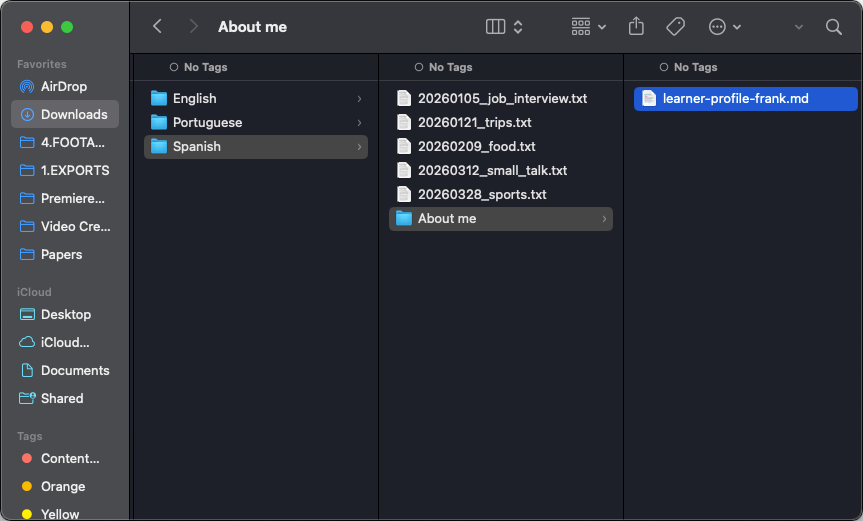This screenshot has width=863, height=521.
Task: Open the More actions ellipsis menu
Action: [x=724, y=27]
